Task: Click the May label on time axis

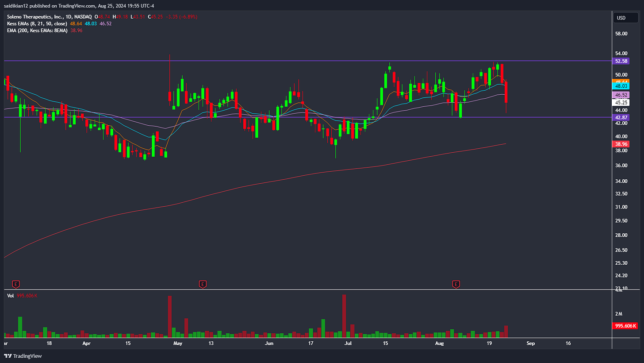Action: point(178,343)
